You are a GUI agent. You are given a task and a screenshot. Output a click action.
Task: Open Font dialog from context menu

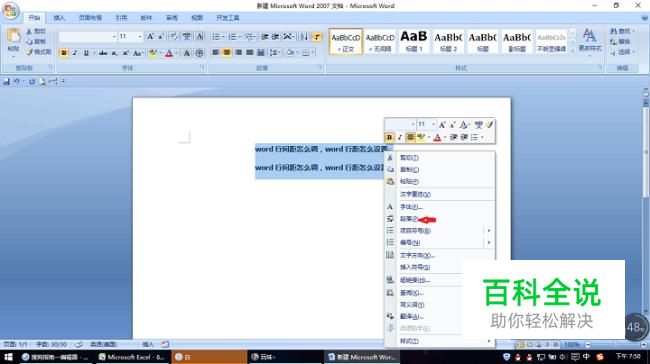coord(440,207)
